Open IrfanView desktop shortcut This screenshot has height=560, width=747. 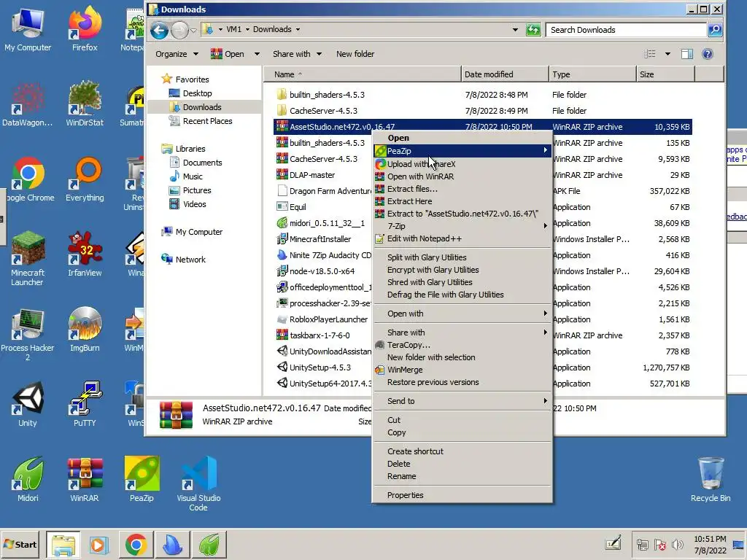pos(85,254)
